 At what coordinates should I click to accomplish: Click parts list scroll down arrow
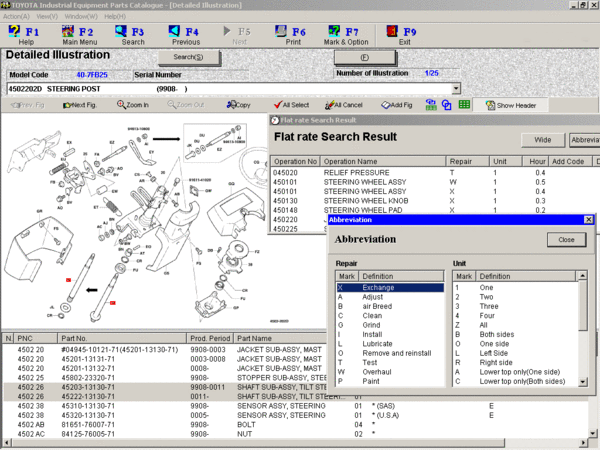[593, 434]
